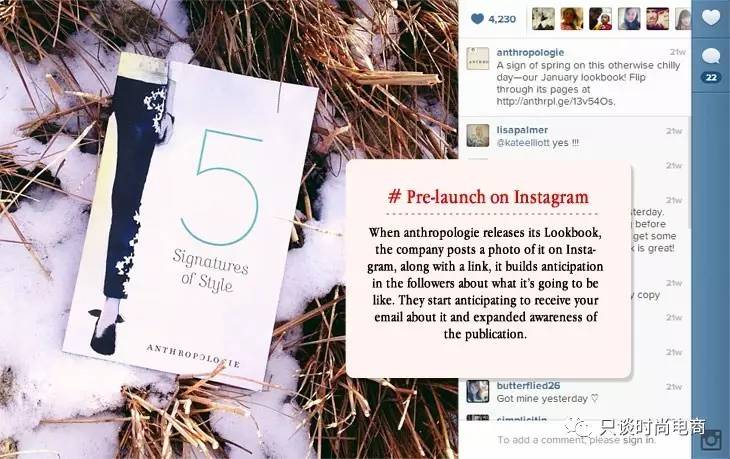Click the blue heart beside 4,230 likes

coord(477,19)
